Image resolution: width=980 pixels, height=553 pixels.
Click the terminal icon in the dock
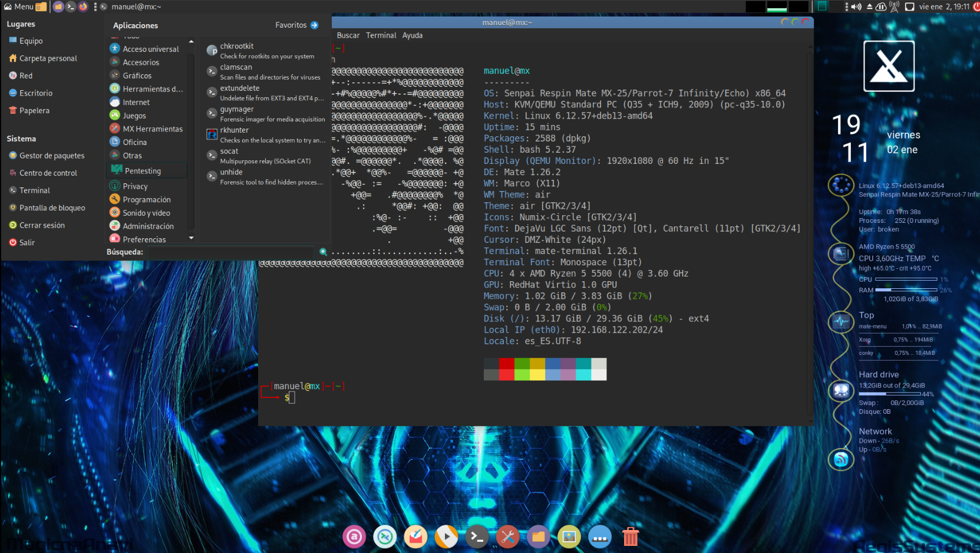click(x=477, y=537)
